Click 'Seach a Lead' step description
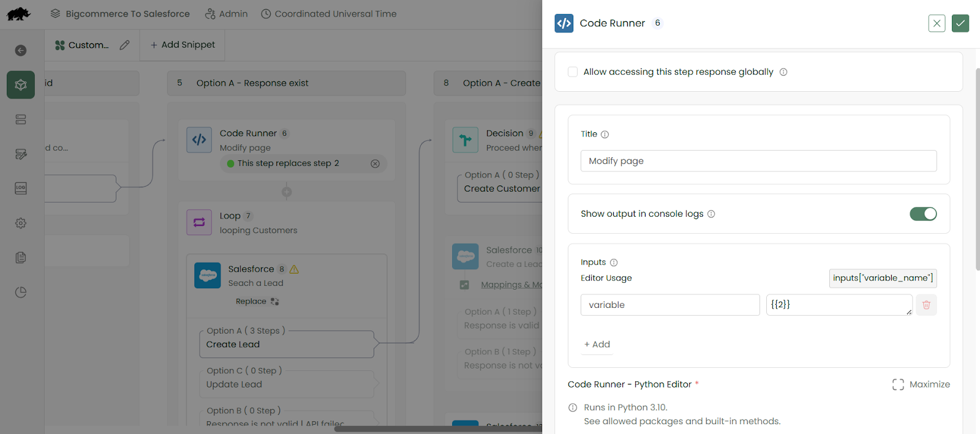 pyautogui.click(x=256, y=283)
